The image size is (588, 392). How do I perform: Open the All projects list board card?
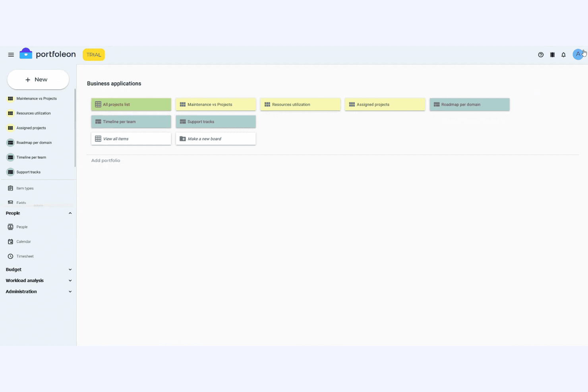tap(131, 104)
